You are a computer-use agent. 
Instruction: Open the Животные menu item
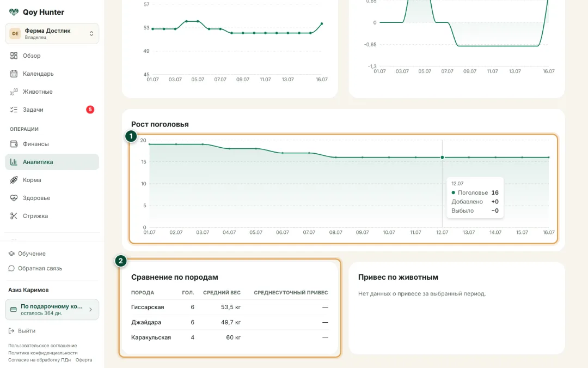[x=52, y=92]
